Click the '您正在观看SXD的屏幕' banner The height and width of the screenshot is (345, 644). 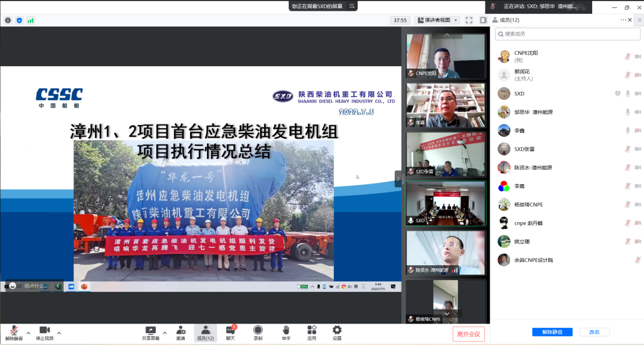tap(323, 6)
